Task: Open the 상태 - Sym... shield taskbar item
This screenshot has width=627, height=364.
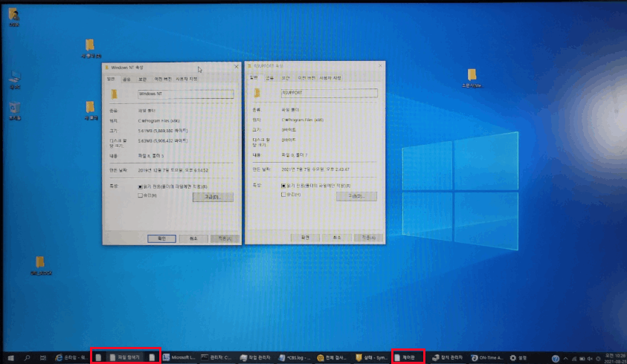Action: pyautogui.click(x=371, y=357)
